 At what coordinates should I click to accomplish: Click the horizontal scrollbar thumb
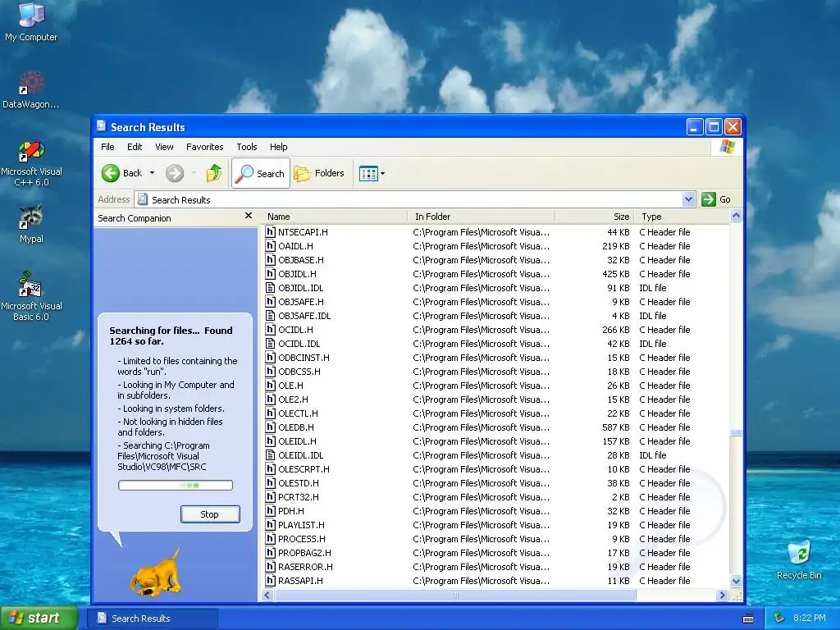coord(454,596)
